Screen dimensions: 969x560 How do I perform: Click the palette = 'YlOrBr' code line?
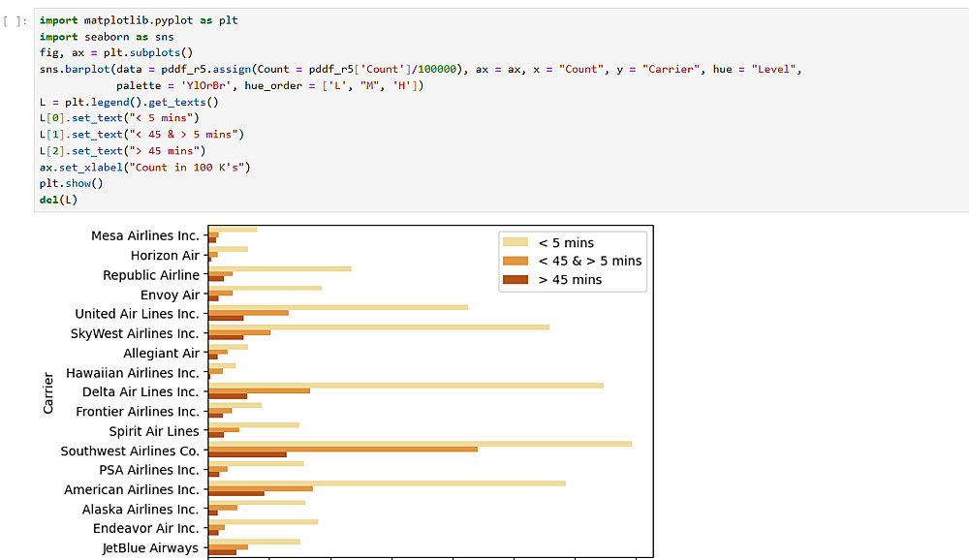[270, 85]
